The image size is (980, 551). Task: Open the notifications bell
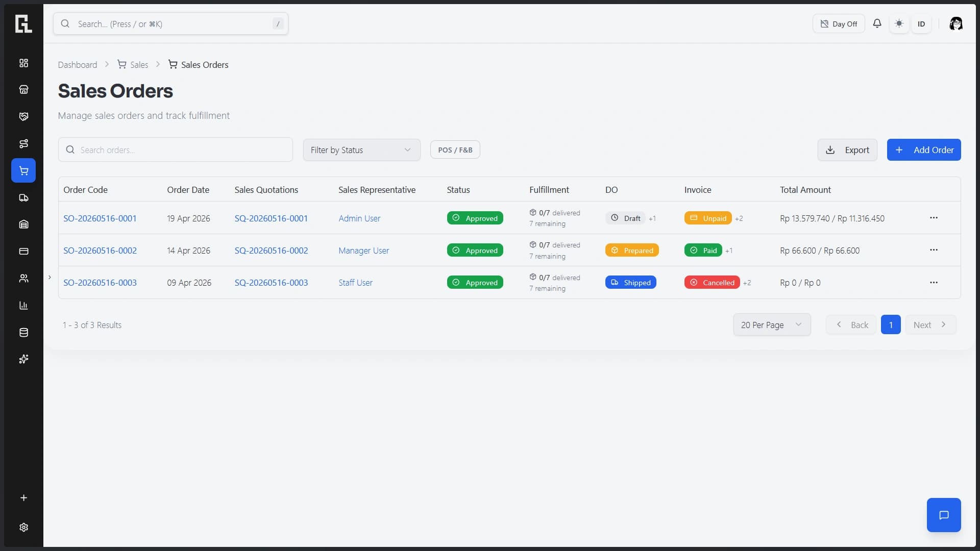click(877, 23)
